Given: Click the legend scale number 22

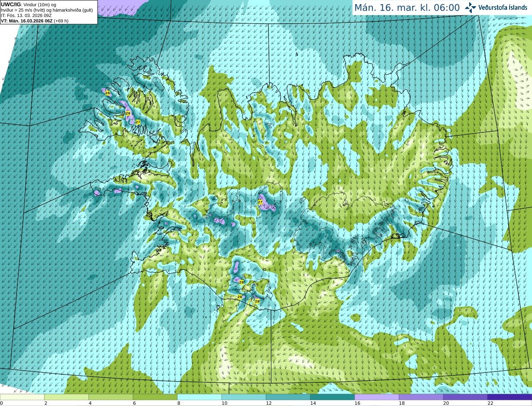Looking at the screenshot, I should pos(490,403).
